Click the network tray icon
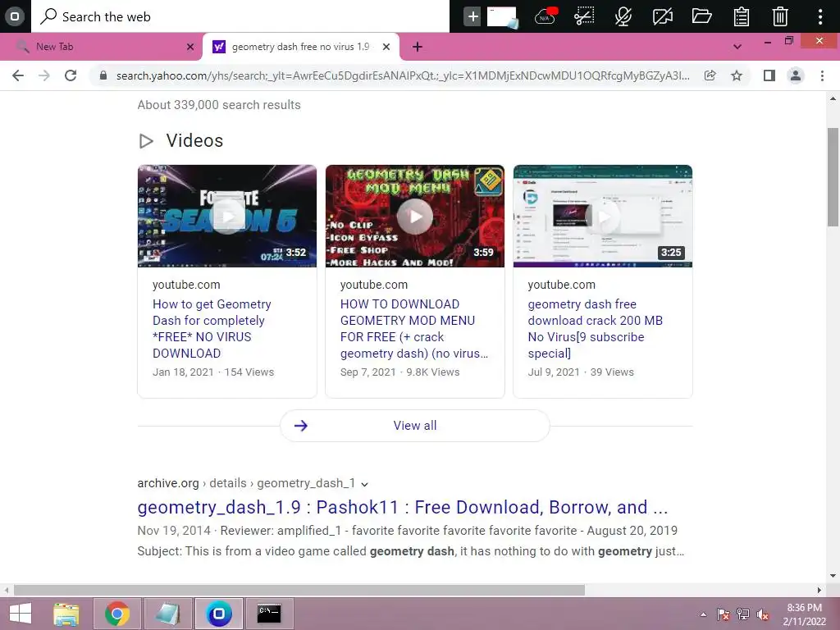The image size is (840, 630). pos(743,614)
